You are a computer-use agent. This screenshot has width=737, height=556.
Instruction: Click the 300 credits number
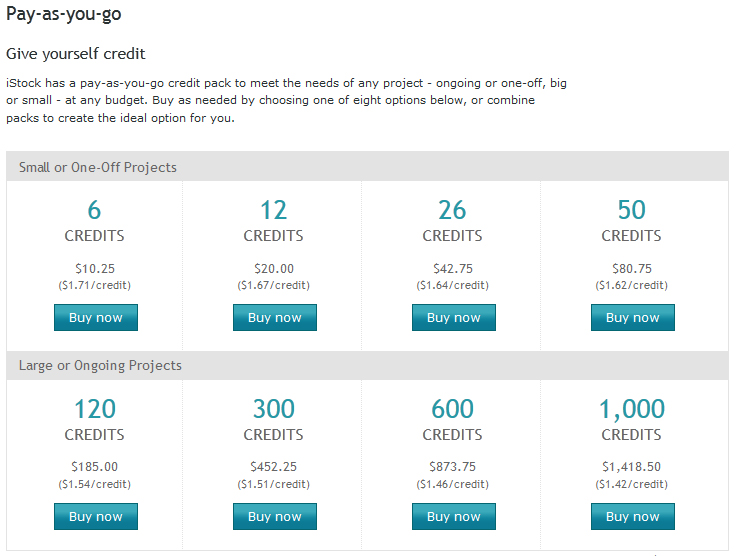pyautogui.click(x=274, y=409)
